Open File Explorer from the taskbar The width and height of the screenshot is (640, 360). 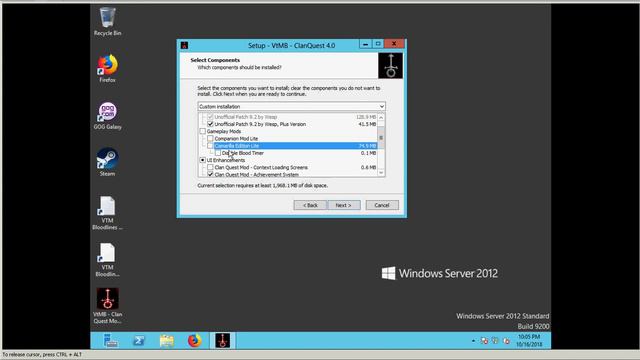click(x=167, y=340)
